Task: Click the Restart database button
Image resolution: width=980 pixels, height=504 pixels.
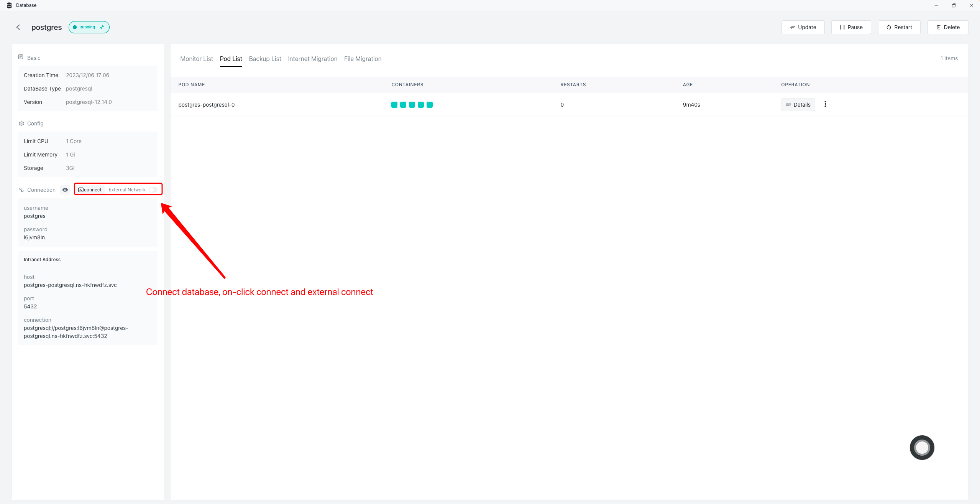Action: (x=899, y=27)
